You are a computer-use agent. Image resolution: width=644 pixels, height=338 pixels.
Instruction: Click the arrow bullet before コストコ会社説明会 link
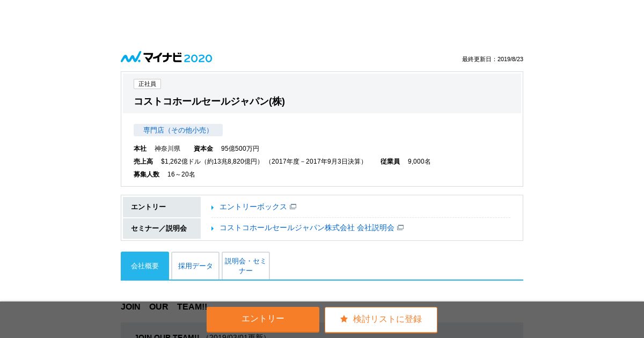coord(213,228)
